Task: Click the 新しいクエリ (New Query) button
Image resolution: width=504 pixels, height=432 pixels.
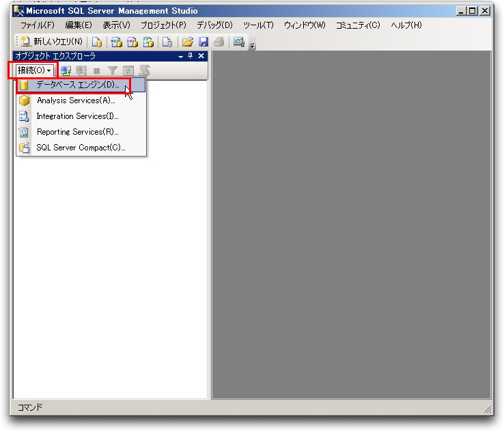Action: pos(51,42)
